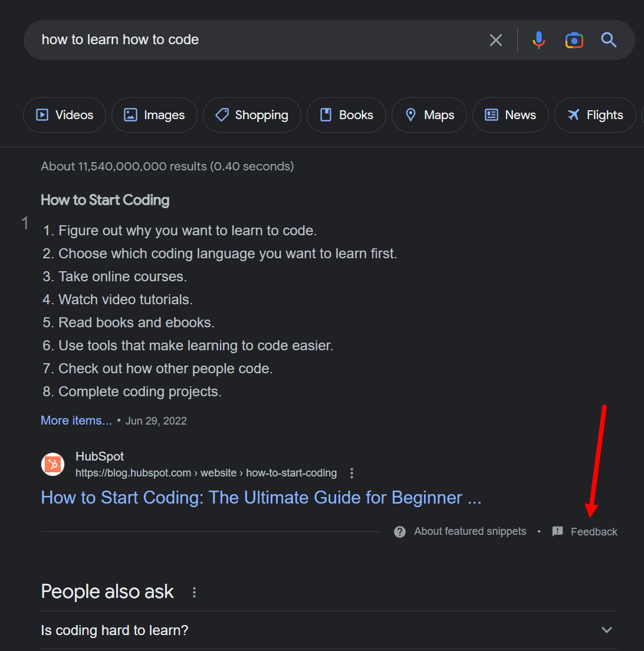Screen dimensions: 644x651
Task: Open the More items... link
Action: point(77,420)
